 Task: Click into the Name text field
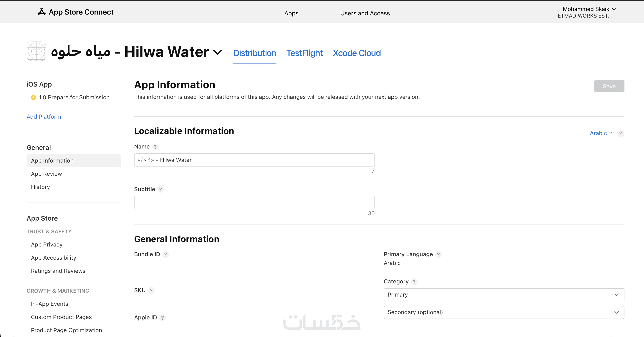click(254, 160)
